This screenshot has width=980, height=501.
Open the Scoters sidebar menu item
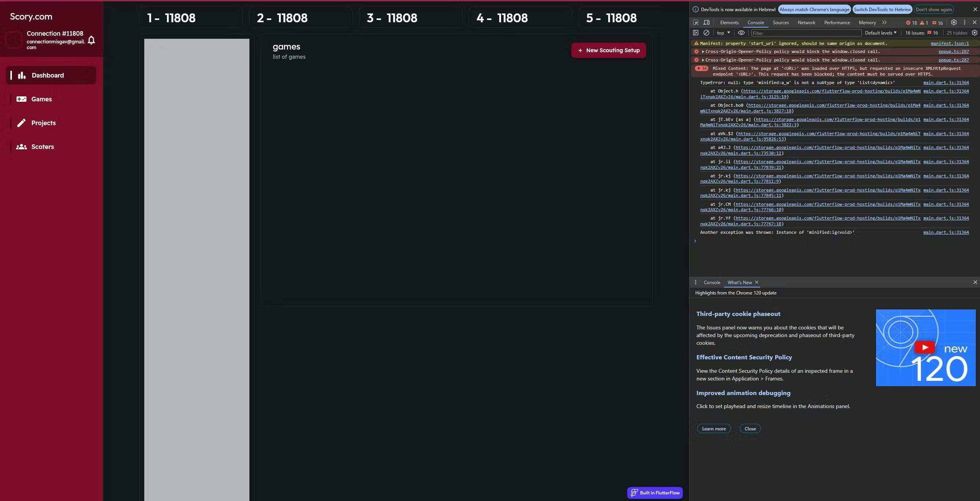[42, 147]
